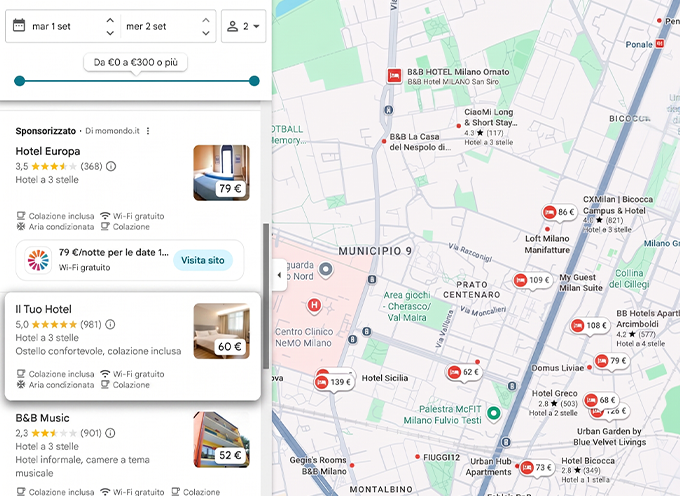Click Urban Garden by Blue Velvet Livings
The width and height of the screenshot is (680, 496).
tap(609, 437)
